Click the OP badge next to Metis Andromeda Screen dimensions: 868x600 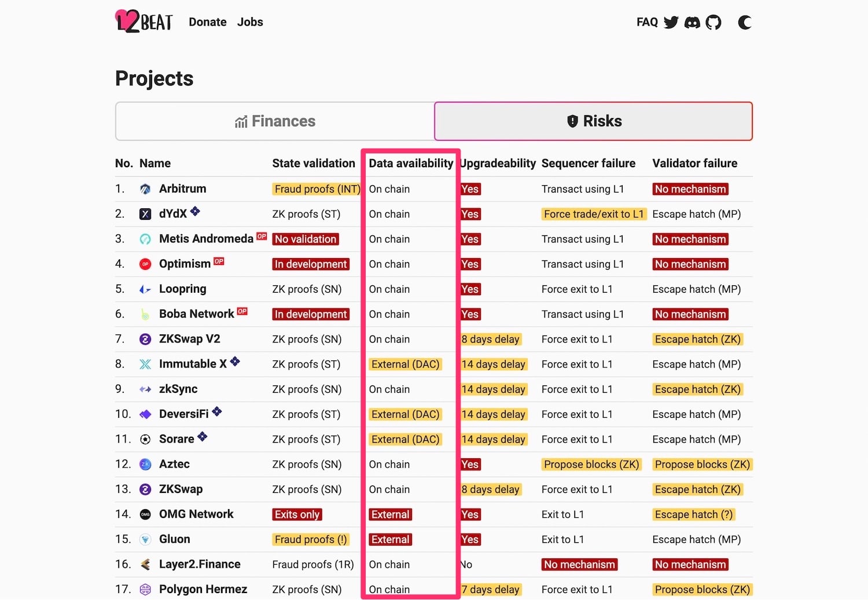(x=262, y=236)
